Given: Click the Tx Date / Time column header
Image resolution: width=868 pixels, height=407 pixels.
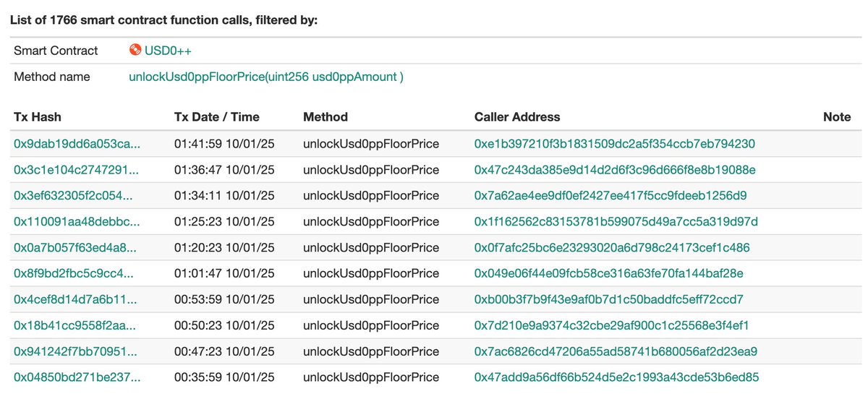Looking at the screenshot, I should pos(217,116).
